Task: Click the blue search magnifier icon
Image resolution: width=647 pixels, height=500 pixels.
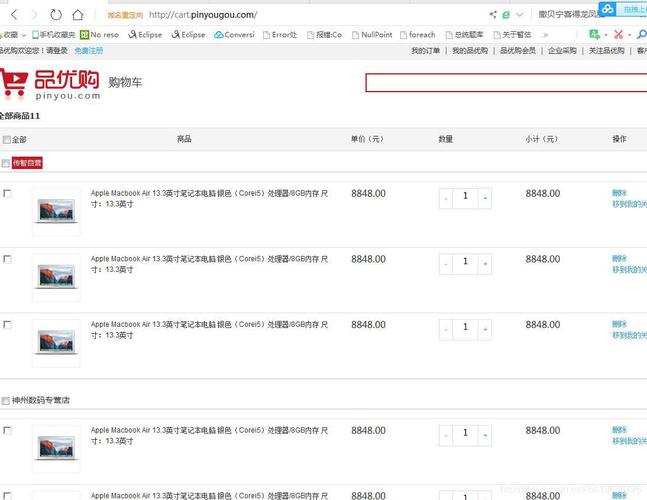Action: pyautogui.click(x=642, y=35)
